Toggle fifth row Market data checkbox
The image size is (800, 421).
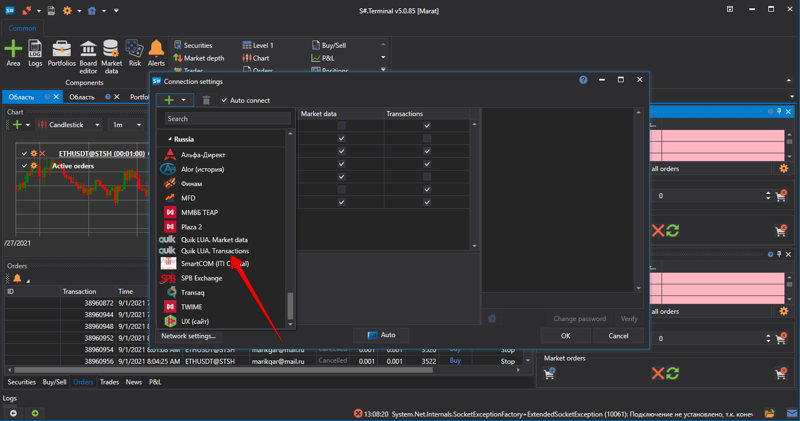click(341, 177)
